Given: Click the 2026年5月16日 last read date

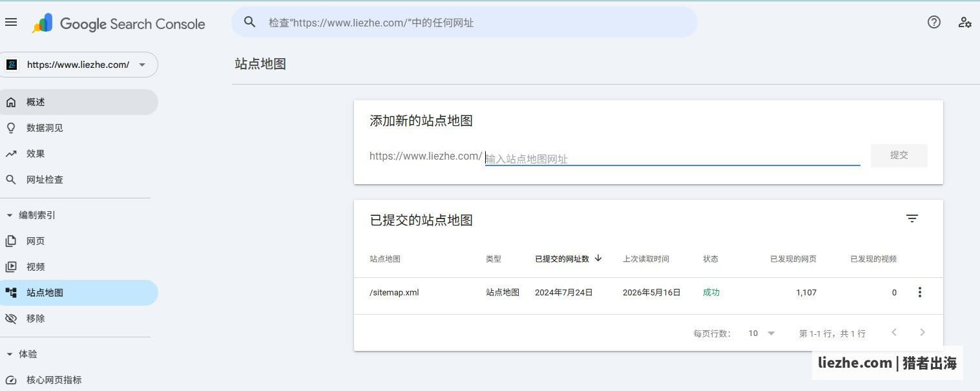Looking at the screenshot, I should [x=652, y=293].
